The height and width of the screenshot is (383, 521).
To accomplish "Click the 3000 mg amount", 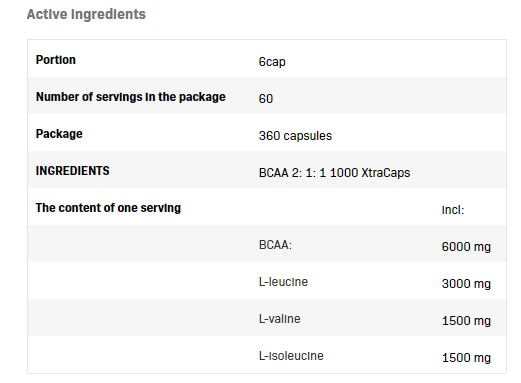I will pos(466,284).
